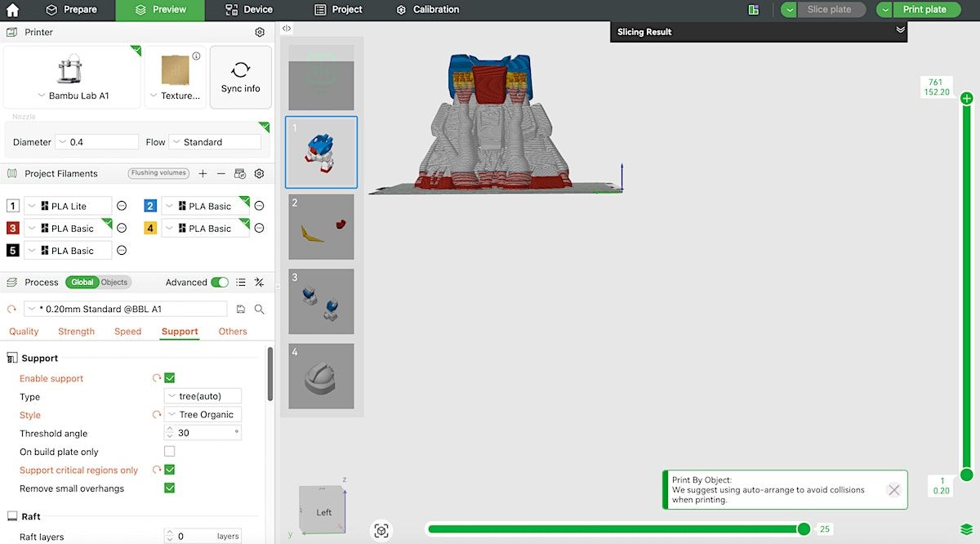Screen dimensions: 980x544
Task: Save the process preset
Action: [241, 310]
